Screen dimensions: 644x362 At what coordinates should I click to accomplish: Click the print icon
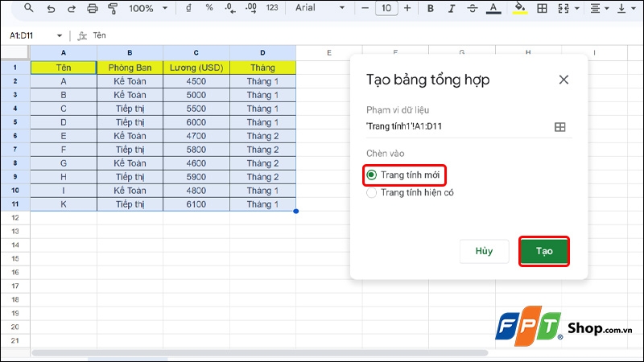[x=92, y=8]
